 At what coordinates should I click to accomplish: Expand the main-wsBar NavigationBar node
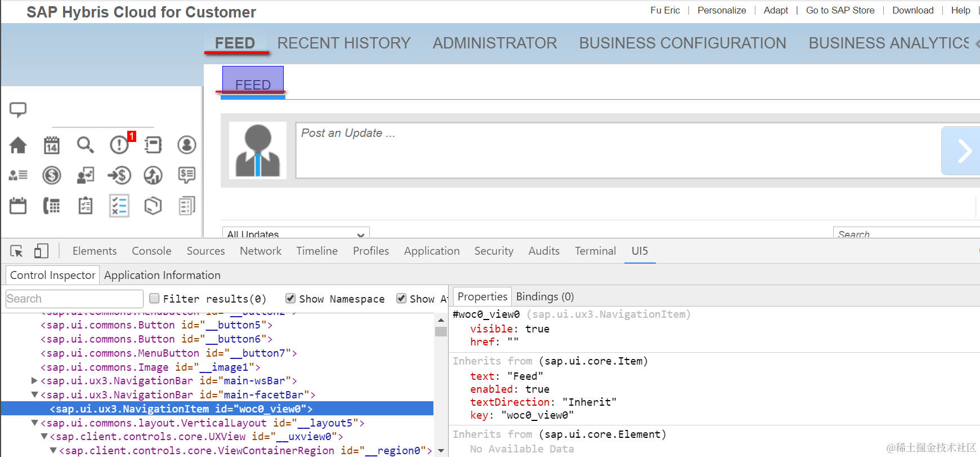34,381
